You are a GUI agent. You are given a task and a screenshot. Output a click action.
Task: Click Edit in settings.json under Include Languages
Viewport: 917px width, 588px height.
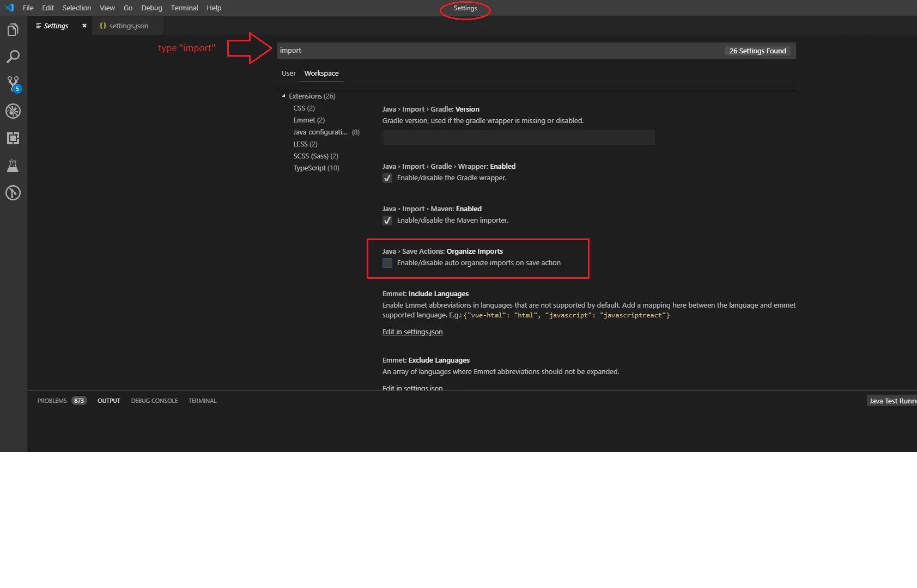412,332
